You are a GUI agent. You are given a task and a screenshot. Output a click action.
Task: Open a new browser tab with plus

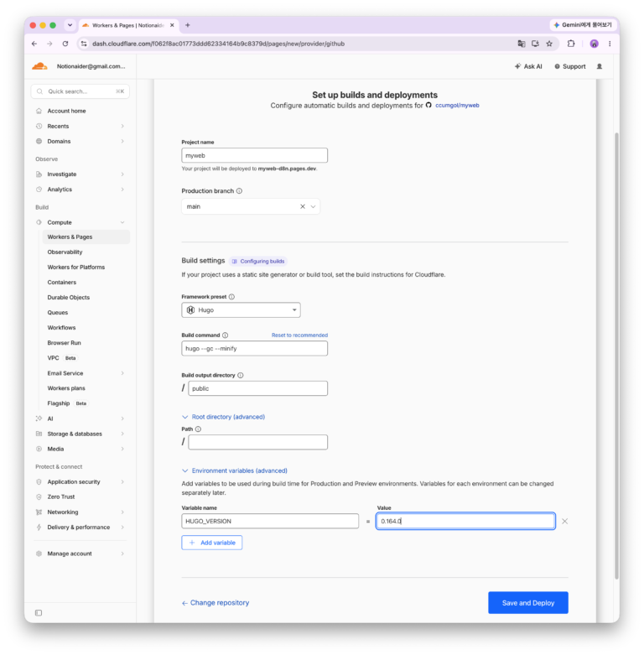188,25
